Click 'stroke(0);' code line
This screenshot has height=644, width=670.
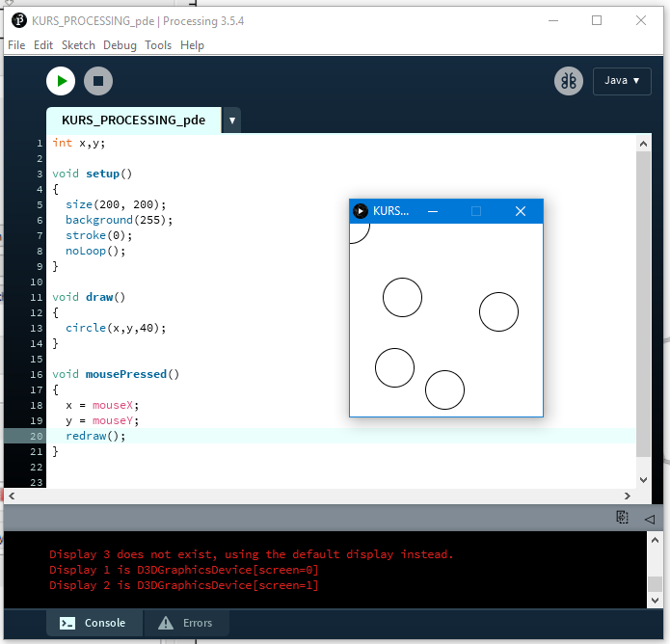tap(98, 235)
